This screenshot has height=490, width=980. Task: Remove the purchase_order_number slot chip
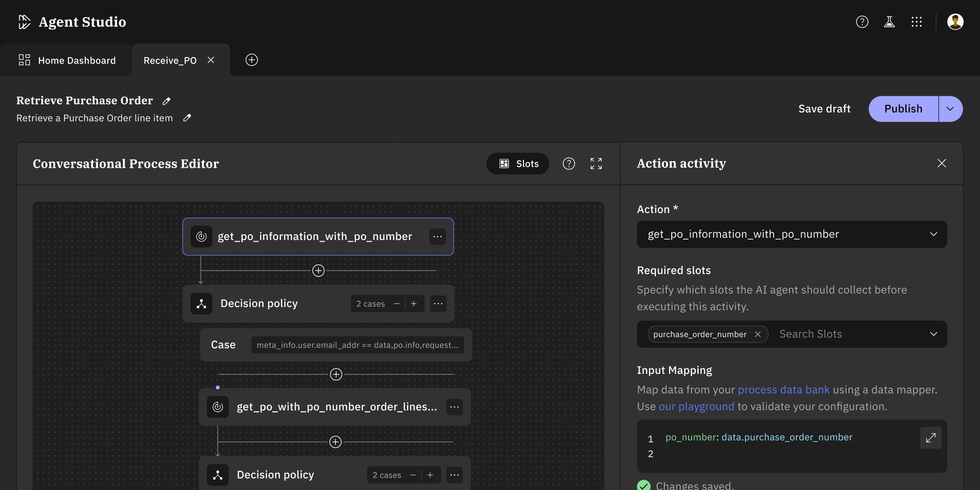(x=758, y=335)
